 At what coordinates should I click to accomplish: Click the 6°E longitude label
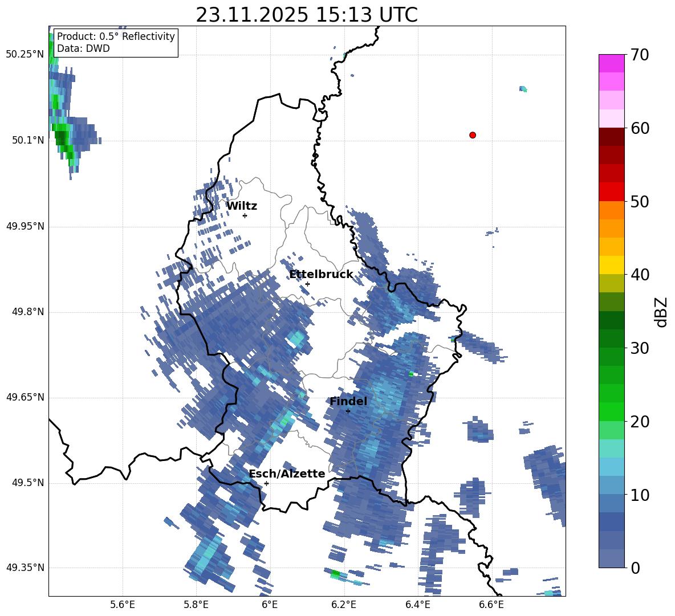pos(270,605)
